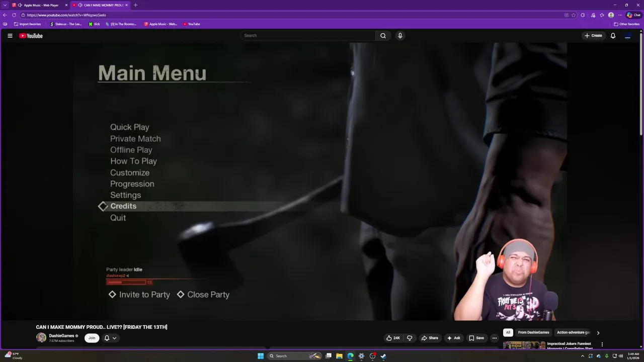Open YouTube notifications bell
Screen dimensions: 644x362
pos(613,36)
